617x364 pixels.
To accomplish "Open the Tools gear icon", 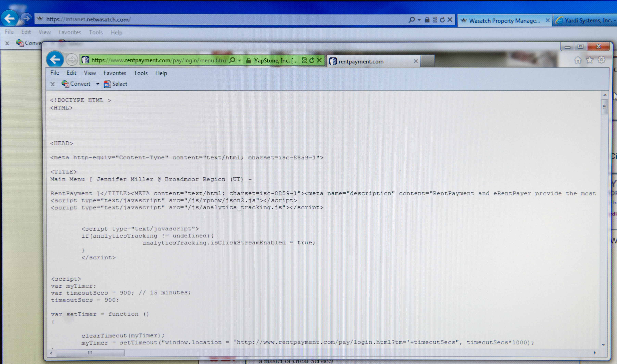I will point(601,60).
